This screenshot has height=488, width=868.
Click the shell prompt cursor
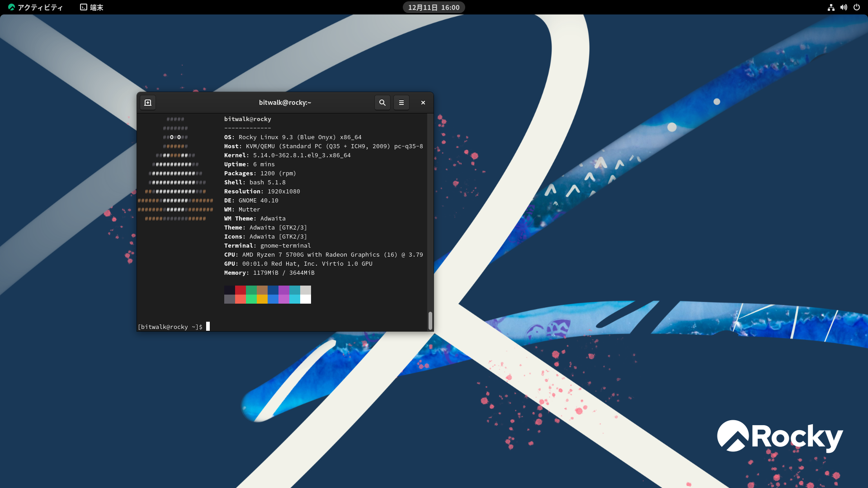(x=208, y=326)
